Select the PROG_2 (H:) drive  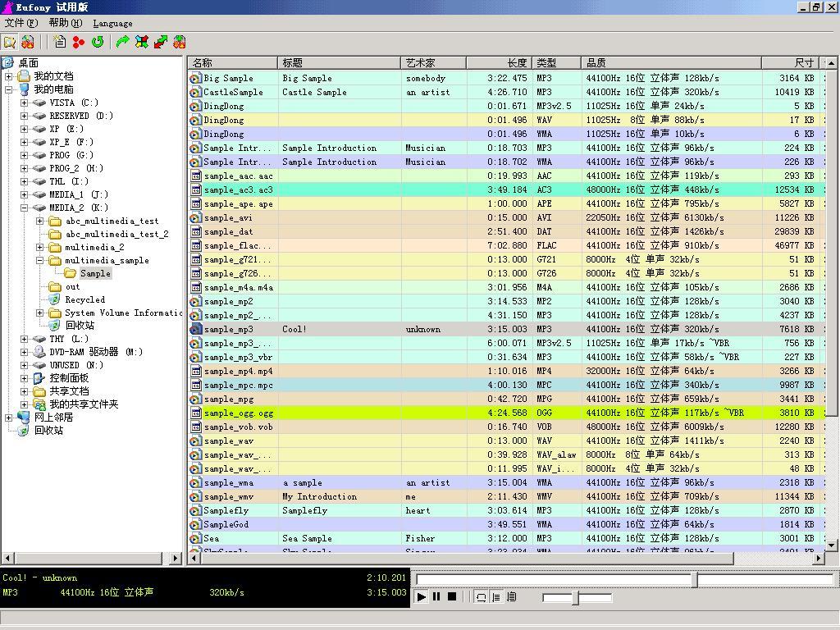[76, 168]
